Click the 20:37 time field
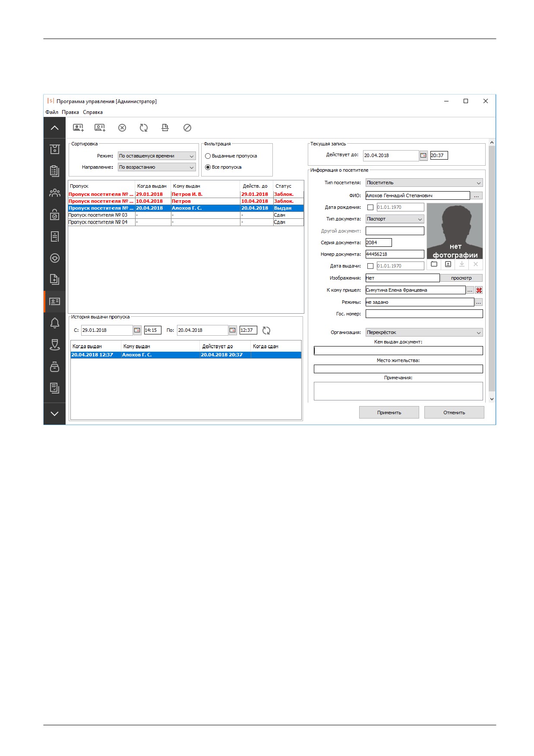 tap(439, 155)
